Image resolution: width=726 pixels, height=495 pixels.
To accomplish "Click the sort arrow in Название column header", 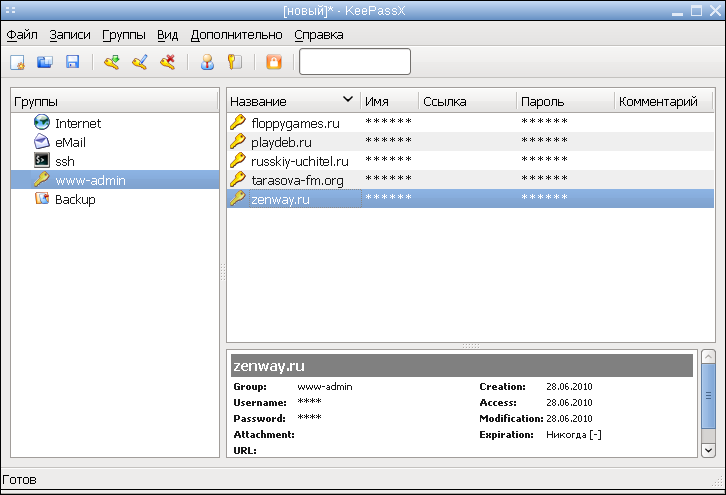I will pyautogui.click(x=347, y=100).
